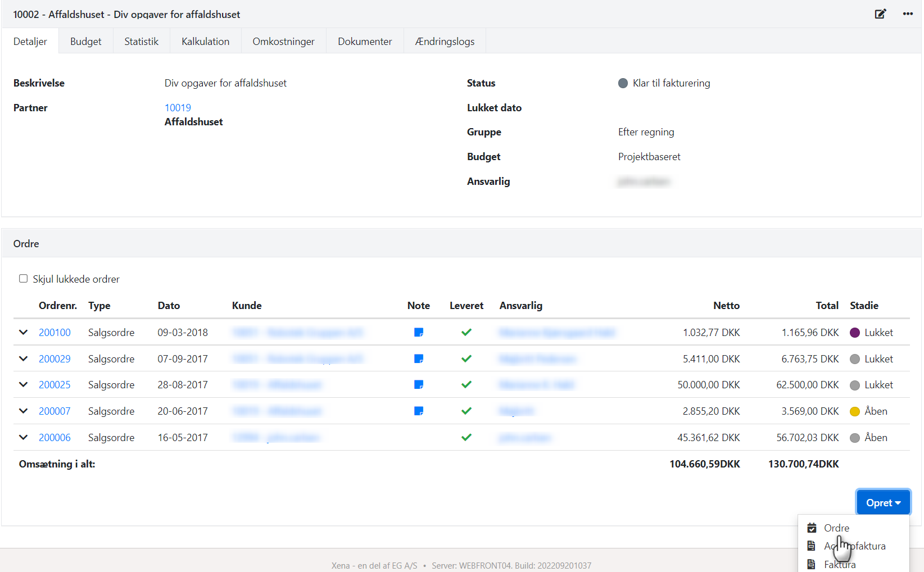This screenshot has width=924, height=572.
Task: Click the note icon for order 200025
Action: (x=419, y=385)
